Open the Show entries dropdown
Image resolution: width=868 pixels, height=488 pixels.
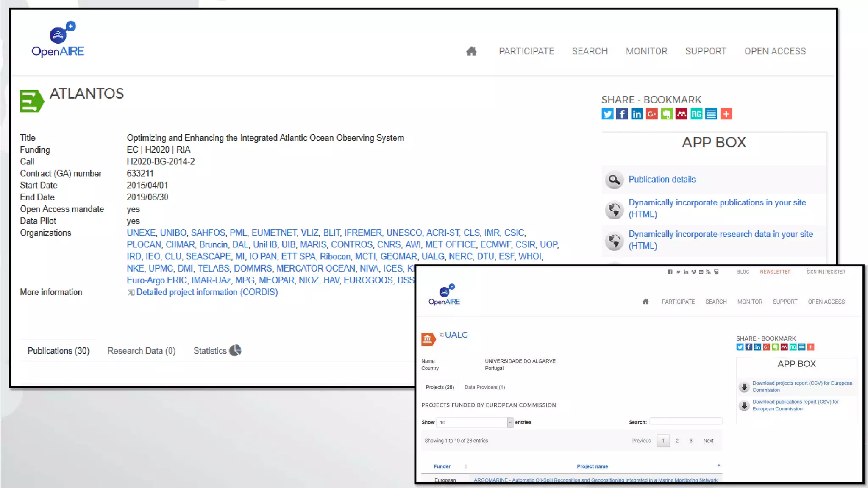pyautogui.click(x=474, y=422)
